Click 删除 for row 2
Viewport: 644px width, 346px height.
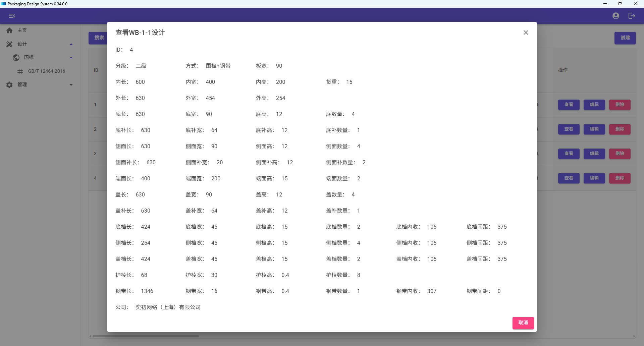click(x=620, y=129)
